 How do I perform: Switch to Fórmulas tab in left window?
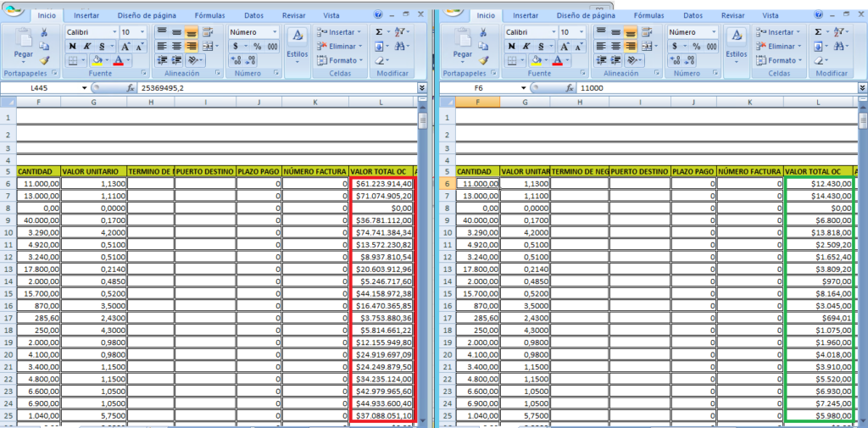209,15
